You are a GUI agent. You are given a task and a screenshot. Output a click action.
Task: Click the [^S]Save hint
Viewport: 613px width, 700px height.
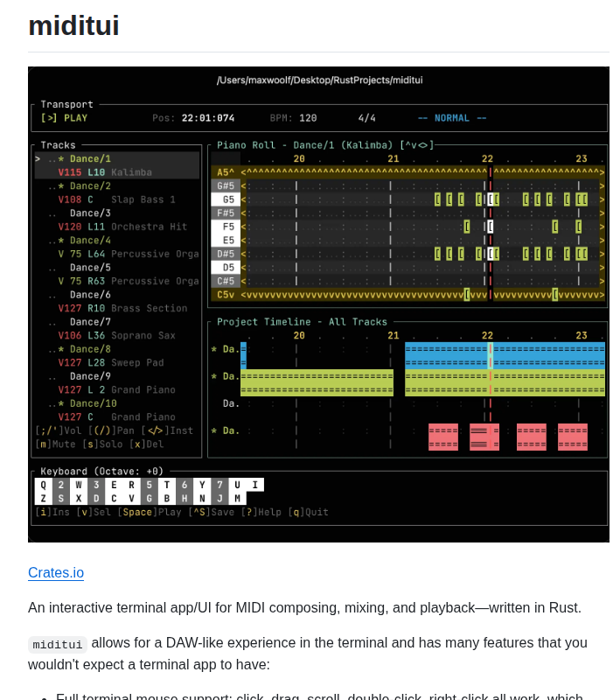point(211,513)
